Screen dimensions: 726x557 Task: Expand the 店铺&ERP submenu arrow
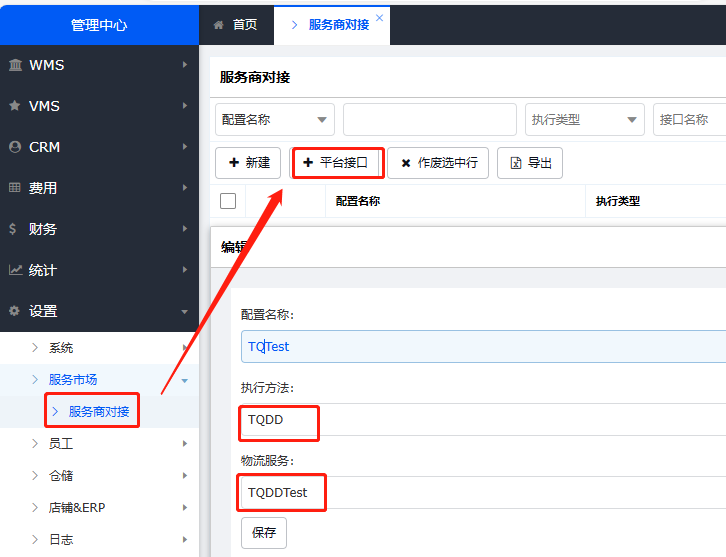point(185,507)
